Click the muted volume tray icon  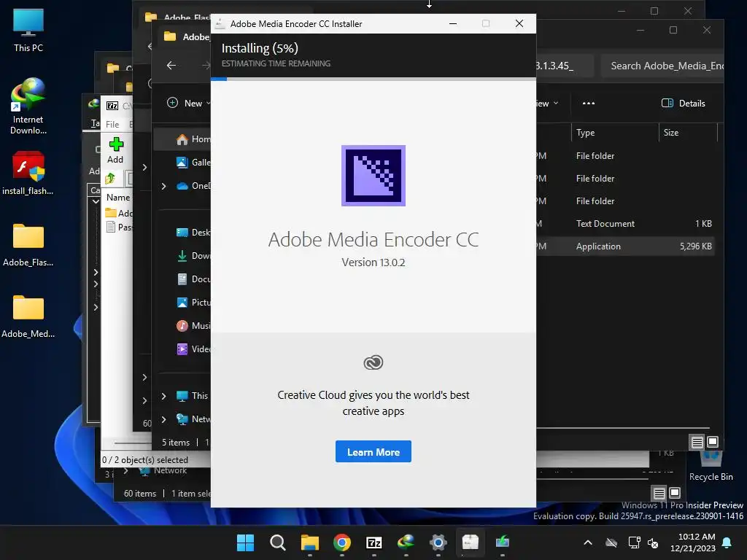click(653, 542)
